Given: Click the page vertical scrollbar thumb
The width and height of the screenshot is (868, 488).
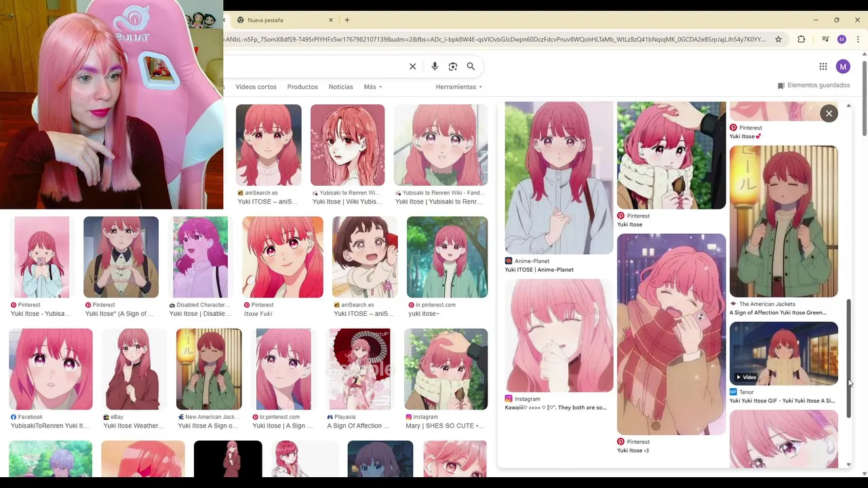Looking at the screenshot, I should (865, 99).
